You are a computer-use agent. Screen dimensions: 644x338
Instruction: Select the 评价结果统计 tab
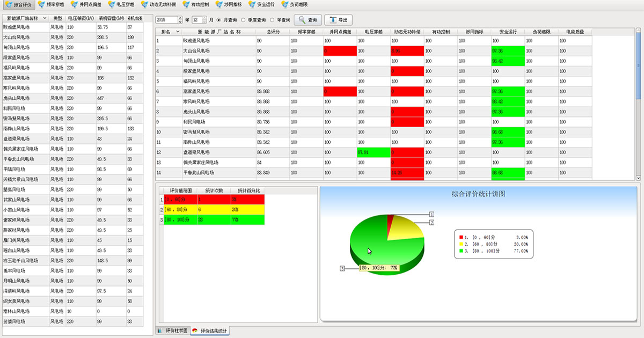(x=210, y=330)
